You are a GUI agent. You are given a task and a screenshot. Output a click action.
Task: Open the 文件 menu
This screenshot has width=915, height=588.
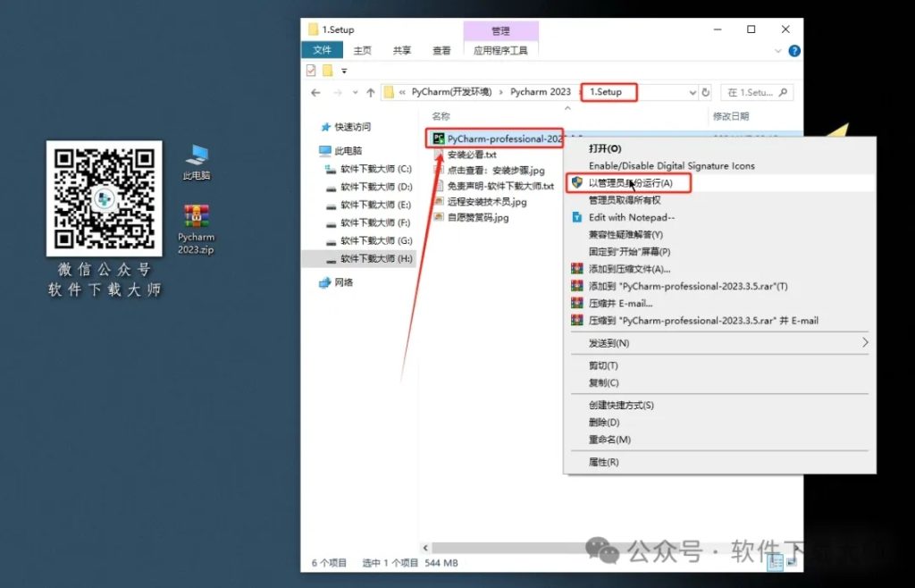(x=322, y=50)
